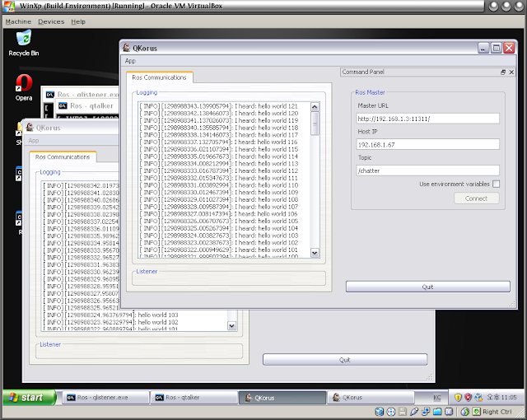The height and width of the screenshot is (420, 527).
Task: Click the yellow security shield tray icon
Action: tap(458, 398)
